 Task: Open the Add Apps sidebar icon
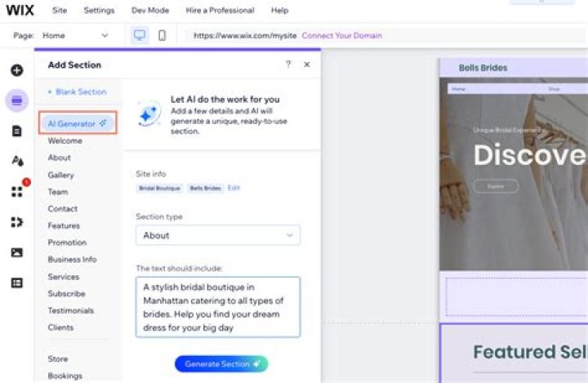[x=17, y=192]
